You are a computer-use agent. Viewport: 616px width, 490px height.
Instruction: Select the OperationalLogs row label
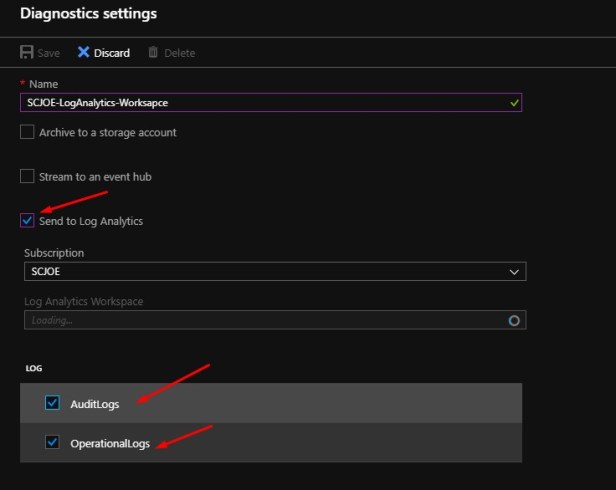coord(110,443)
